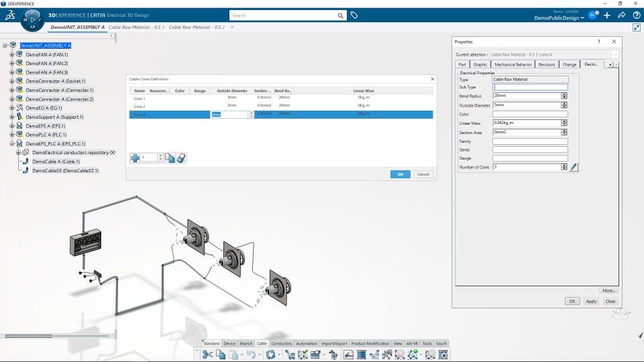Click the tag icon next to search
644x362 pixels.
tap(354, 15)
